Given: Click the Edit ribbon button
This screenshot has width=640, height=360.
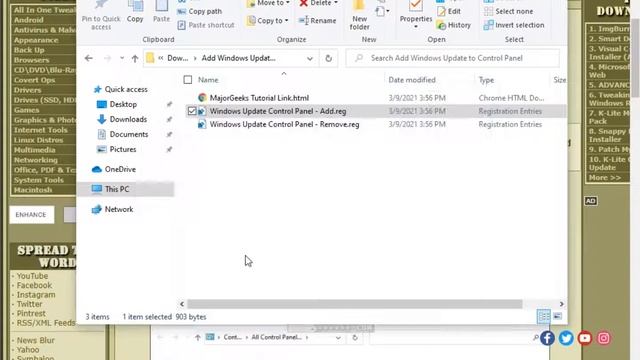Looking at the screenshot, I should [x=449, y=11].
